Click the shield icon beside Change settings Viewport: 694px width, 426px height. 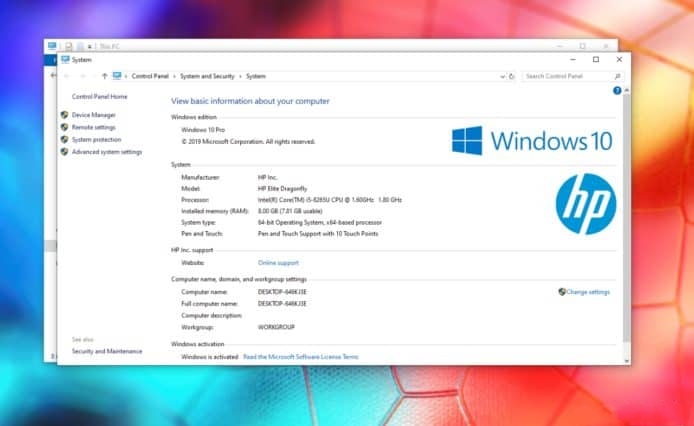[562, 292]
